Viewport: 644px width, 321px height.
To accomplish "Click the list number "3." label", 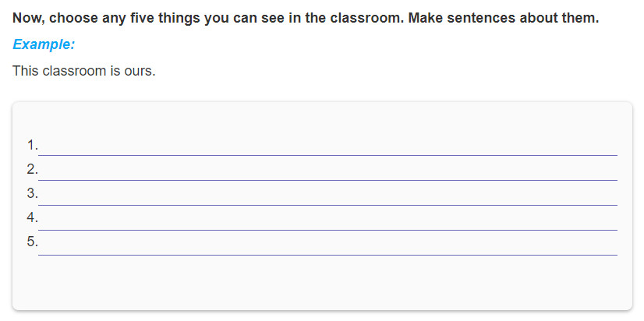I will [x=33, y=193].
